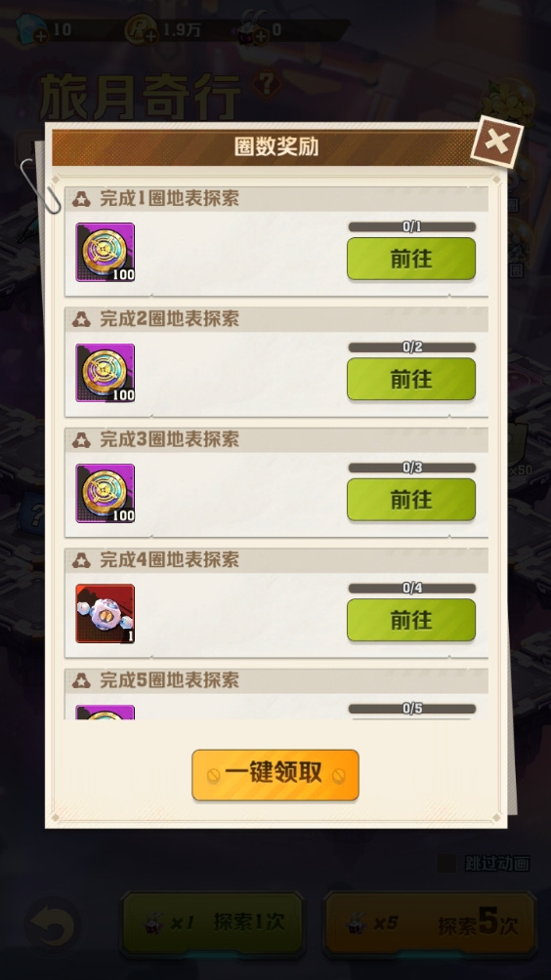The height and width of the screenshot is (980, 551).
Task: Toggle the 跳过动画 checkbox
Action: (445, 864)
